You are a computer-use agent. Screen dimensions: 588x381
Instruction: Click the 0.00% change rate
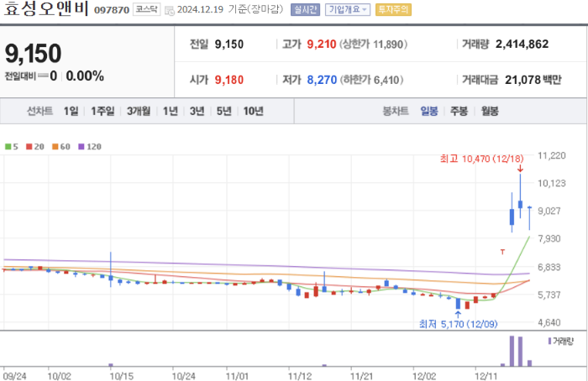click(85, 76)
